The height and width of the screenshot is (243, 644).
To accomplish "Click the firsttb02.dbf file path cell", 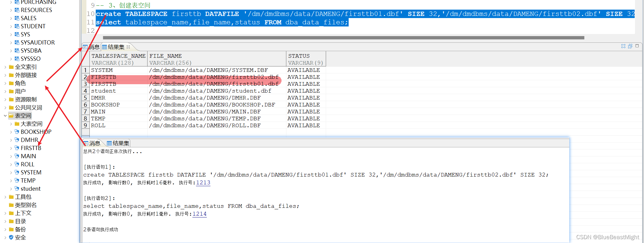I will tap(217, 77).
